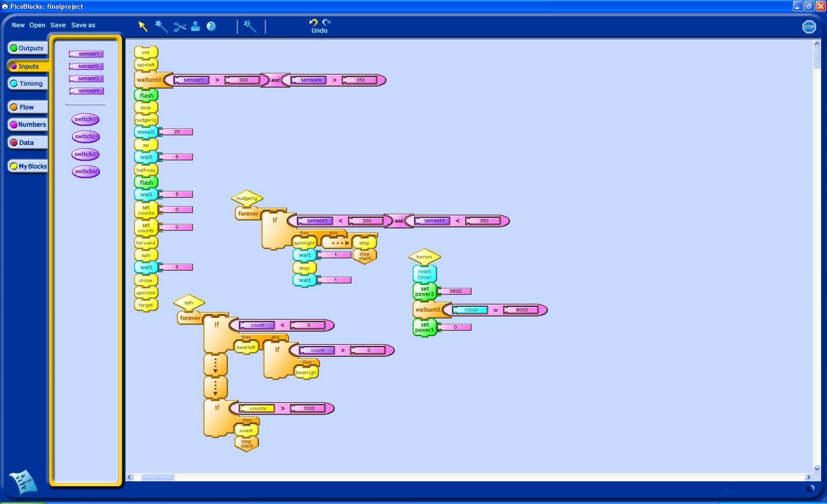Switch to the Timing block category
The width and height of the screenshot is (827, 504).
(x=27, y=83)
